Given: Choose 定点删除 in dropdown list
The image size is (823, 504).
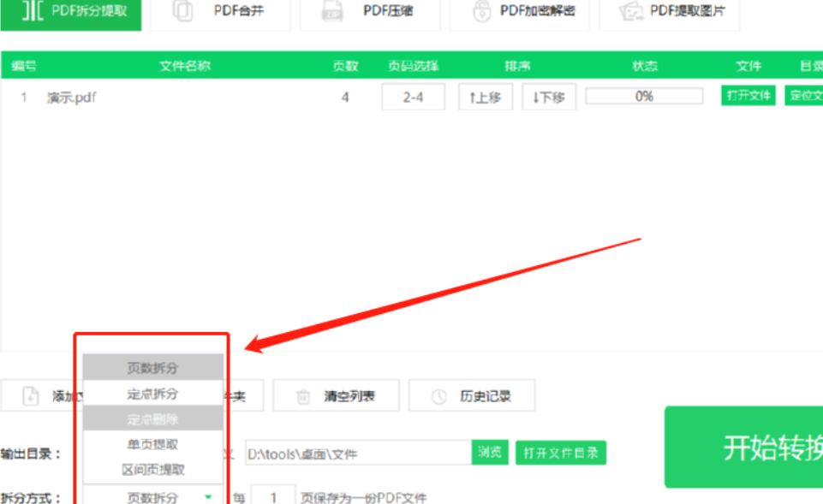Looking at the screenshot, I should [x=152, y=418].
